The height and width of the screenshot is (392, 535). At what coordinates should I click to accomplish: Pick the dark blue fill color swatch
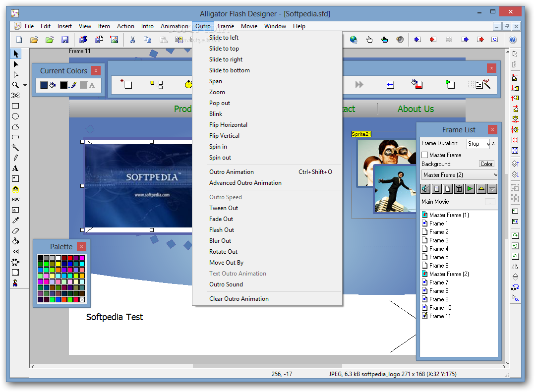point(44,85)
